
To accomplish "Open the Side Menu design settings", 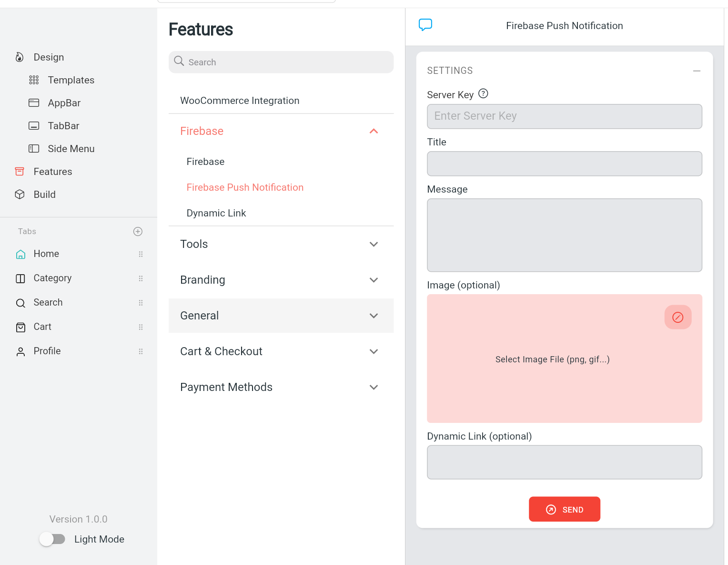I will click(71, 149).
